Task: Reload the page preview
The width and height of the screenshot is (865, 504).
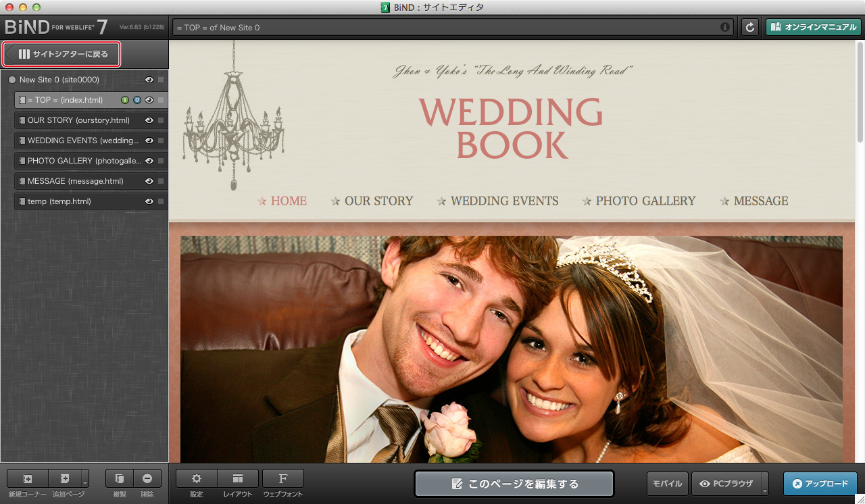Action: (x=749, y=27)
